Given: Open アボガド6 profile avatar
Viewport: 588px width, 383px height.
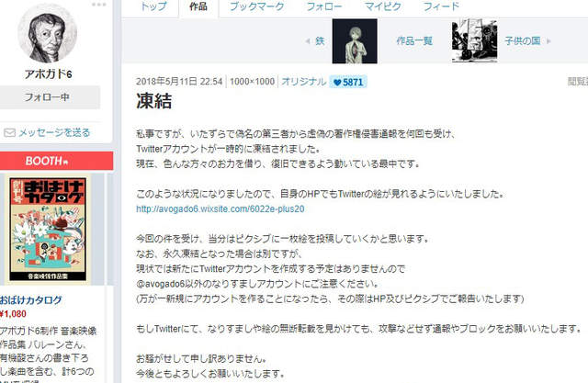Looking at the screenshot, I should tap(47, 33).
